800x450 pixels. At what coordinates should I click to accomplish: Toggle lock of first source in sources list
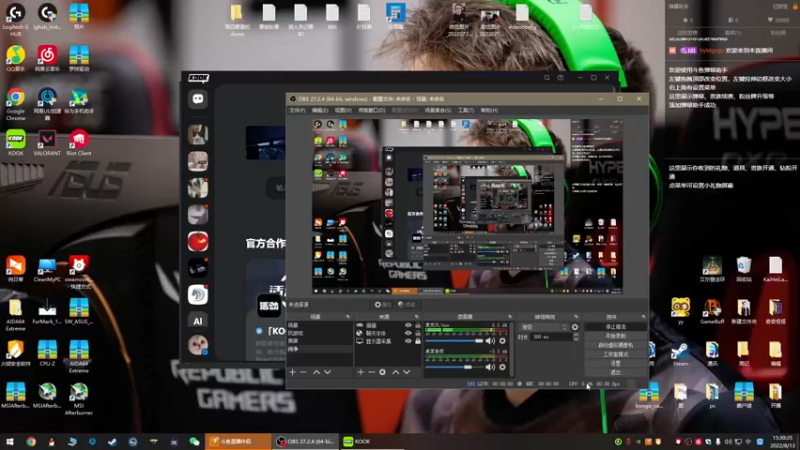tap(418, 325)
